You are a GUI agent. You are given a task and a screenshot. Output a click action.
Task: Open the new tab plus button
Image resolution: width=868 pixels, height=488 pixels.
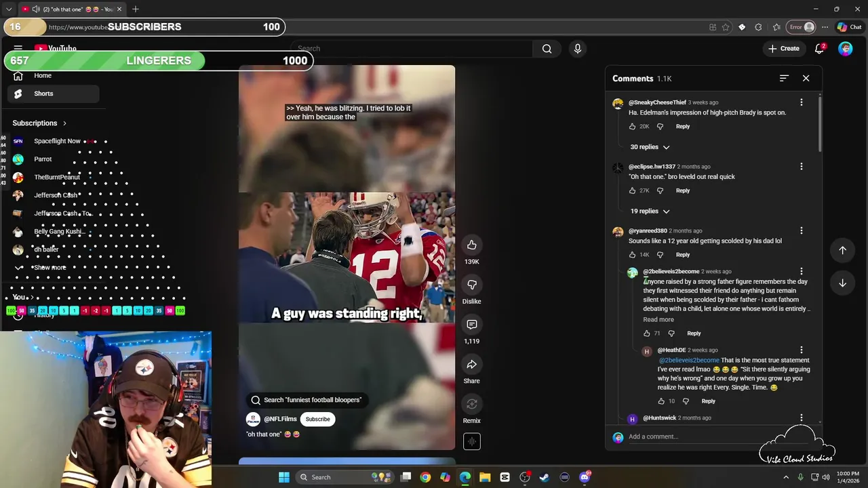136,9
